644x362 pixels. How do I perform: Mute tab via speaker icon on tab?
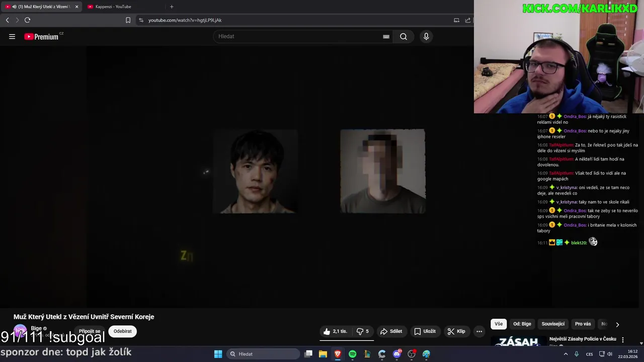click(14, 7)
